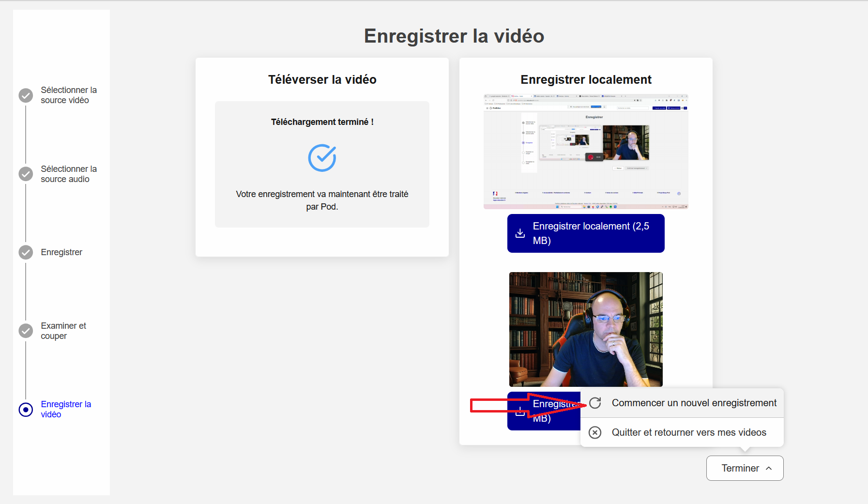Screen dimensions: 868x504
Task: Collapse the chevron on the Terminer button
Action: coord(769,468)
